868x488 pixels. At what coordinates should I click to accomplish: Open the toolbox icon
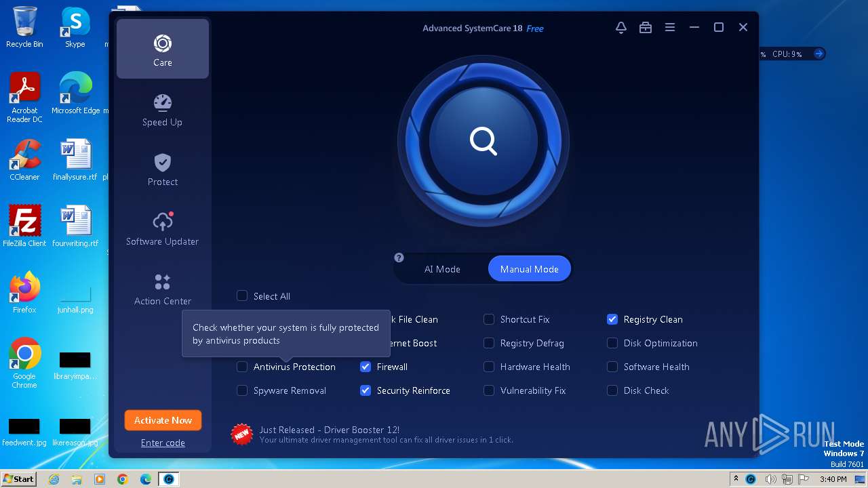coord(646,28)
